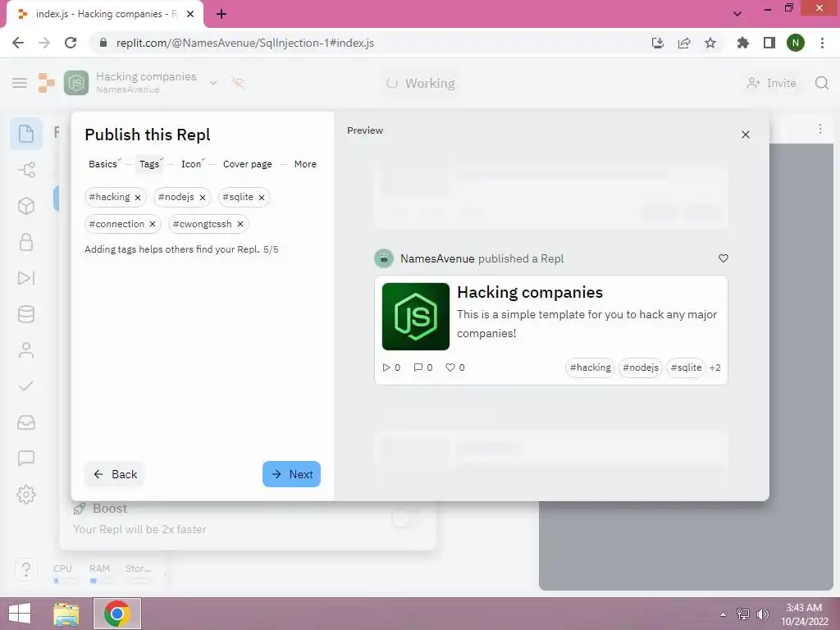Click the #sqlite tag in preview card

686,367
